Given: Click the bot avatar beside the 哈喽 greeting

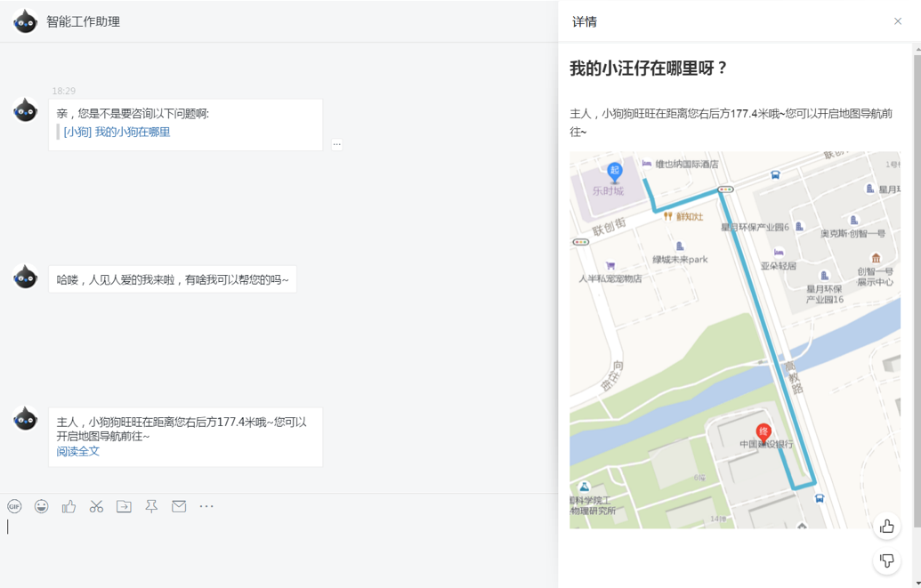Looking at the screenshot, I should [x=25, y=278].
